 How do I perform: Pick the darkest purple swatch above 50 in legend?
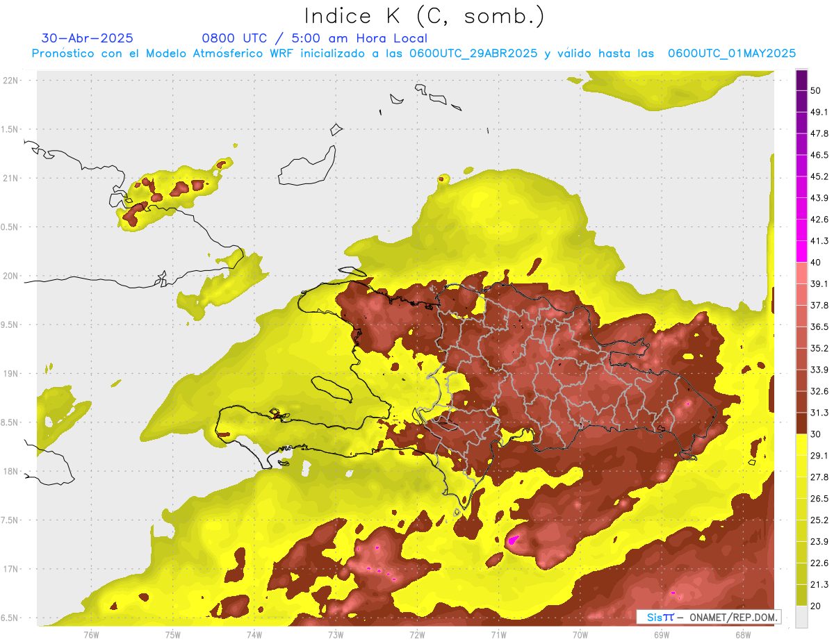(801, 80)
